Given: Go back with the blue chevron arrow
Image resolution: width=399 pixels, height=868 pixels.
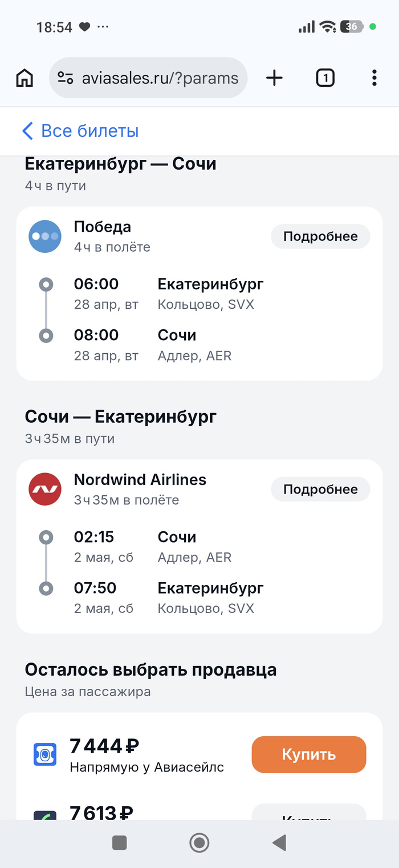Looking at the screenshot, I should pos(27,131).
